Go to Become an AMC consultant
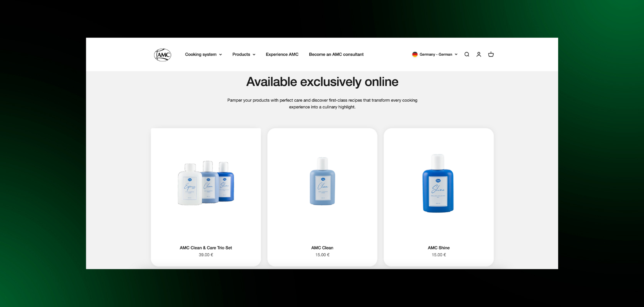644x307 pixels. [336, 54]
